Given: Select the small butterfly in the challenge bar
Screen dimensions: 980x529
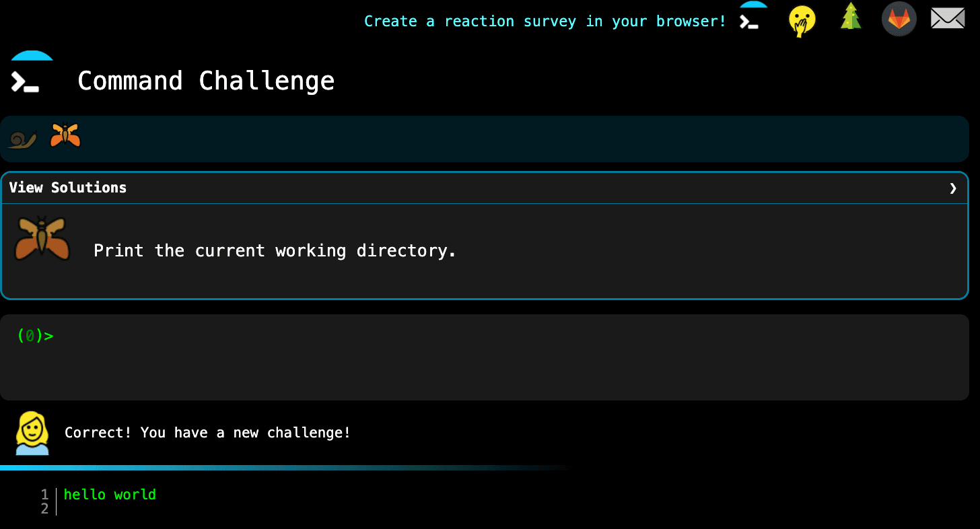Looking at the screenshot, I should tap(65, 136).
